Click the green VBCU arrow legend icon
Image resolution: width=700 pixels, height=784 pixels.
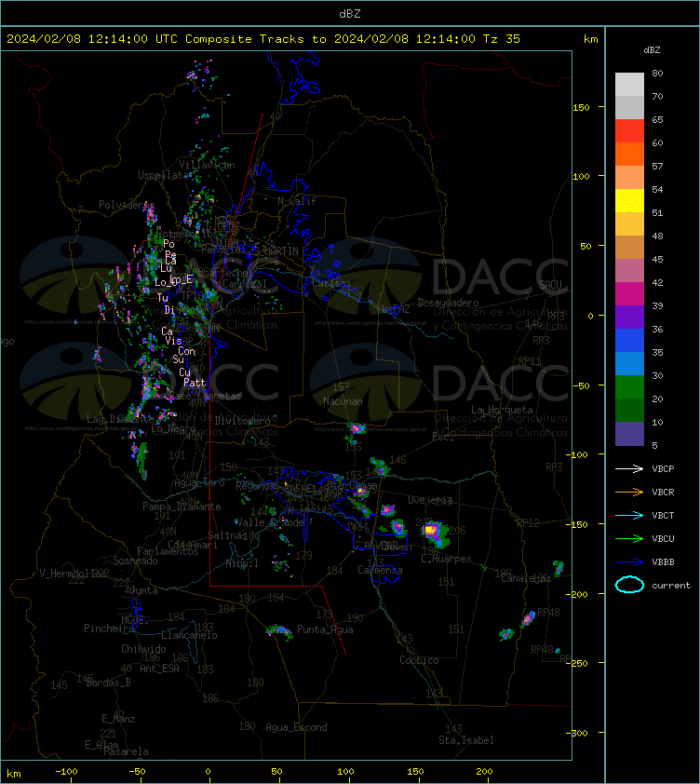click(629, 538)
